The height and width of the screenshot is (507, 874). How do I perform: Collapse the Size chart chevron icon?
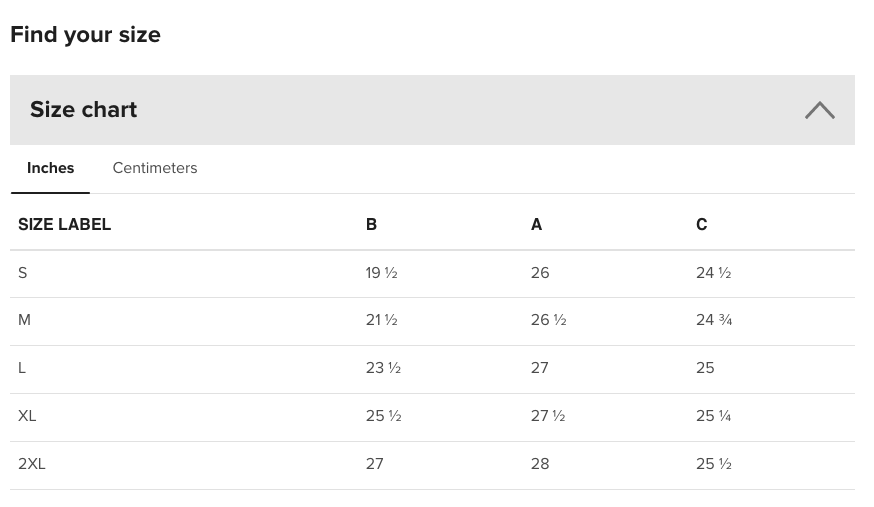pyautogui.click(x=819, y=110)
